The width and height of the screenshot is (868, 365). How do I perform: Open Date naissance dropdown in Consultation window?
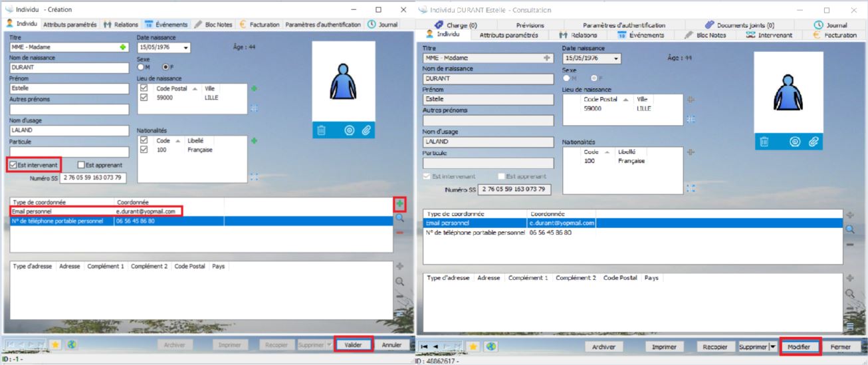pos(617,59)
